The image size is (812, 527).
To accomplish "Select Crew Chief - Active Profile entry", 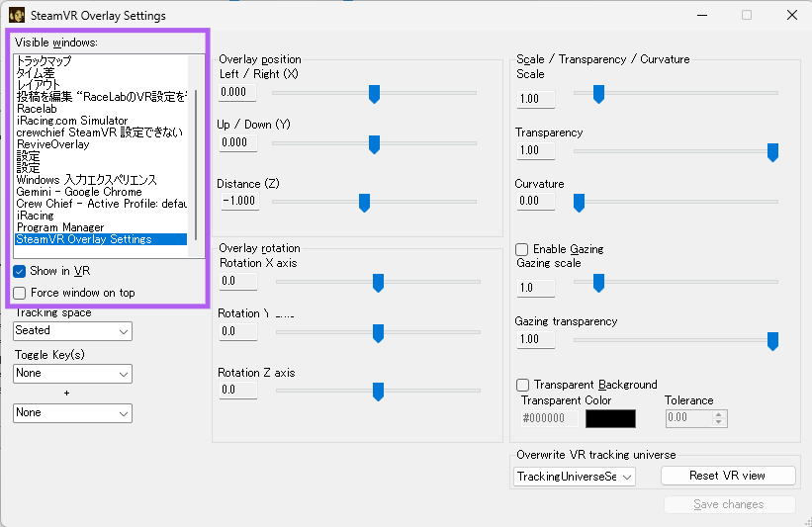I will (x=101, y=204).
